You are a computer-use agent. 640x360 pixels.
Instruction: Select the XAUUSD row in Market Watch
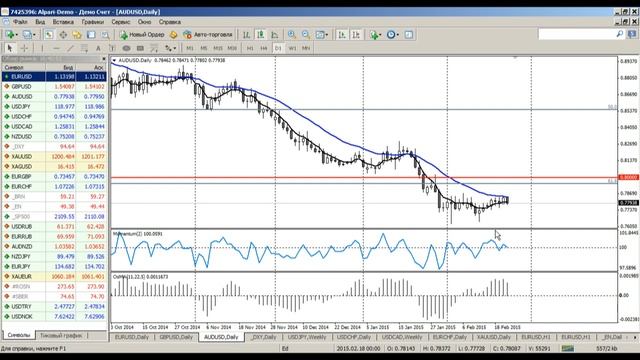54,157
